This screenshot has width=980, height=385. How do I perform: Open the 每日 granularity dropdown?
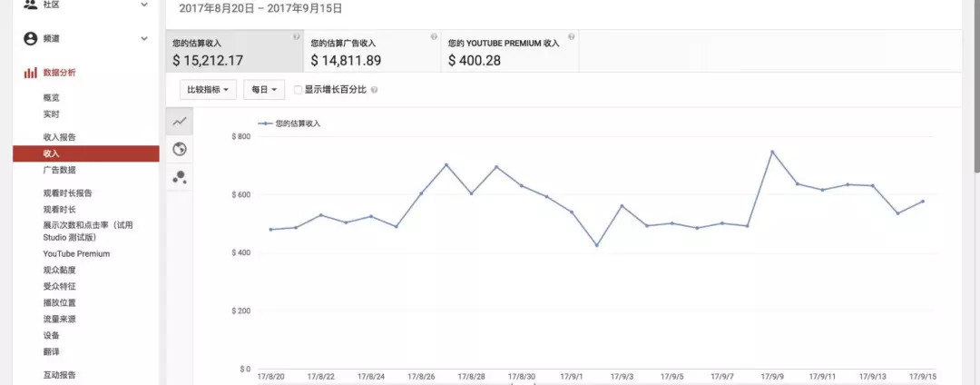(x=264, y=90)
